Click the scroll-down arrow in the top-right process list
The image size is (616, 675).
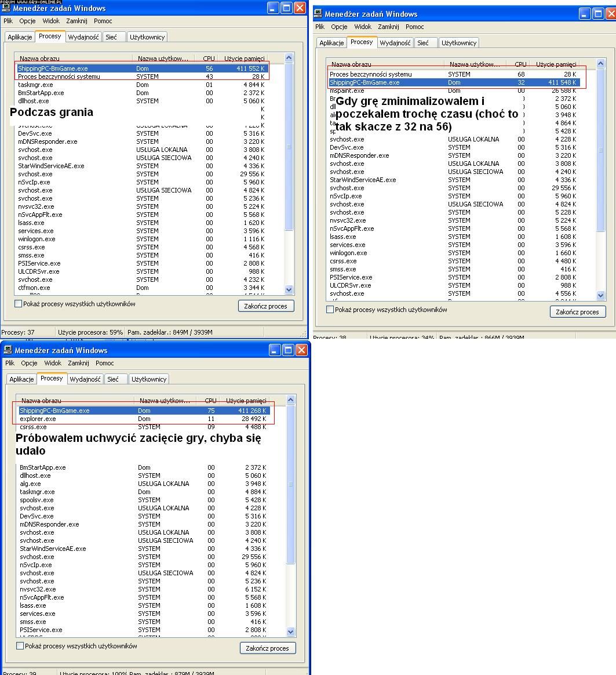[601, 296]
